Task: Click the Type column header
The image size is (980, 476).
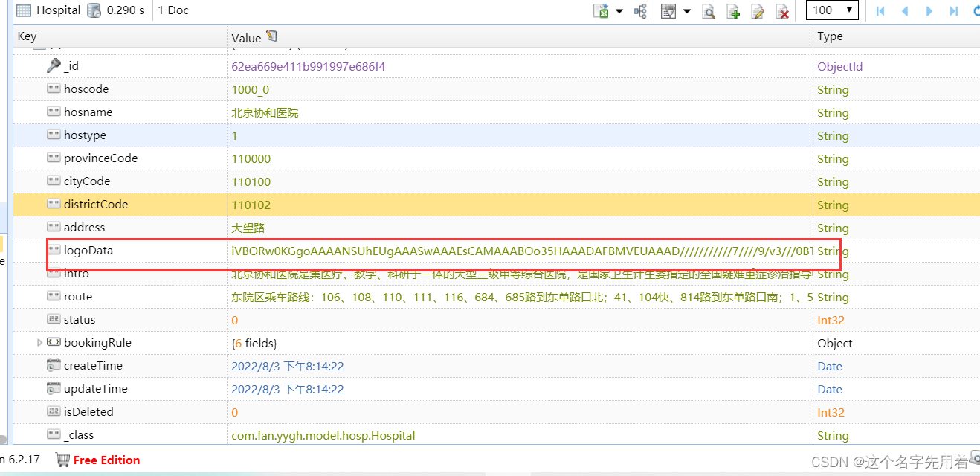Action: click(897, 36)
